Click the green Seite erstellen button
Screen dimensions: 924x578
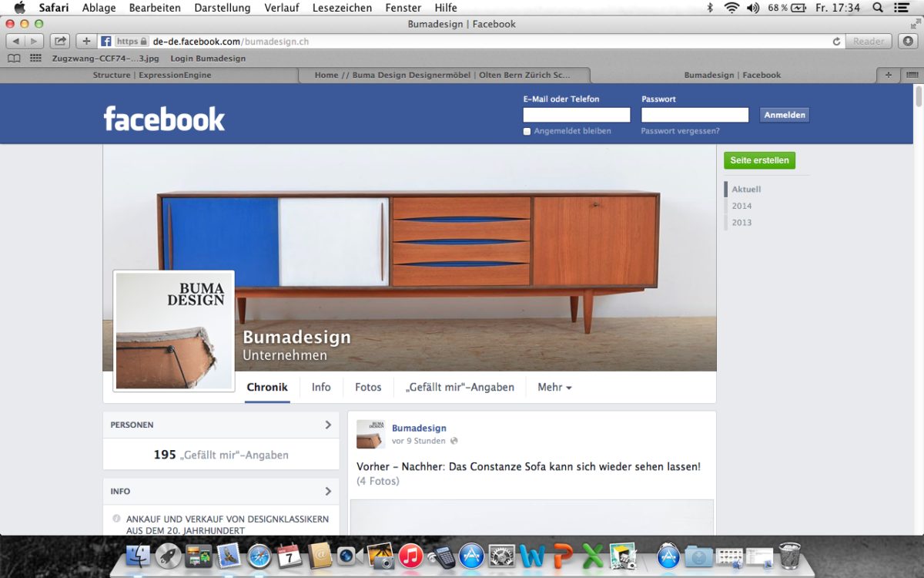click(x=759, y=160)
